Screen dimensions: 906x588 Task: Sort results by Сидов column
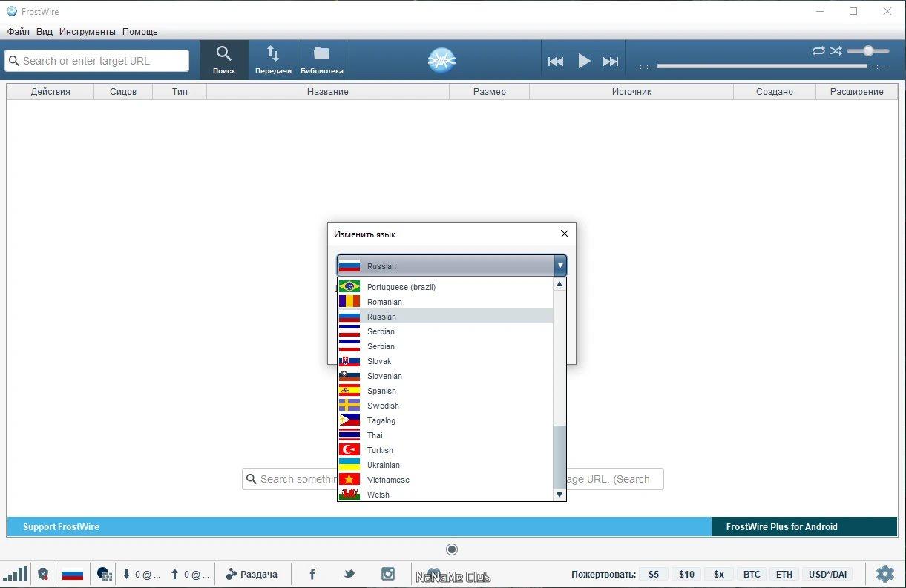pos(123,92)
